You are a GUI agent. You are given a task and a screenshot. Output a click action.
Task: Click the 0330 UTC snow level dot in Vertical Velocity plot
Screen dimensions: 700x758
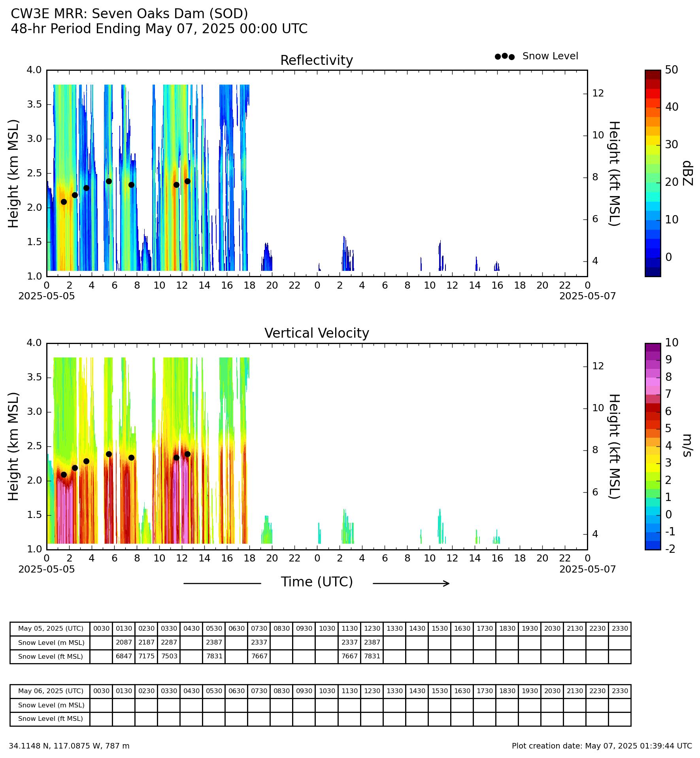pyautogui.click(x=86, y=461)
